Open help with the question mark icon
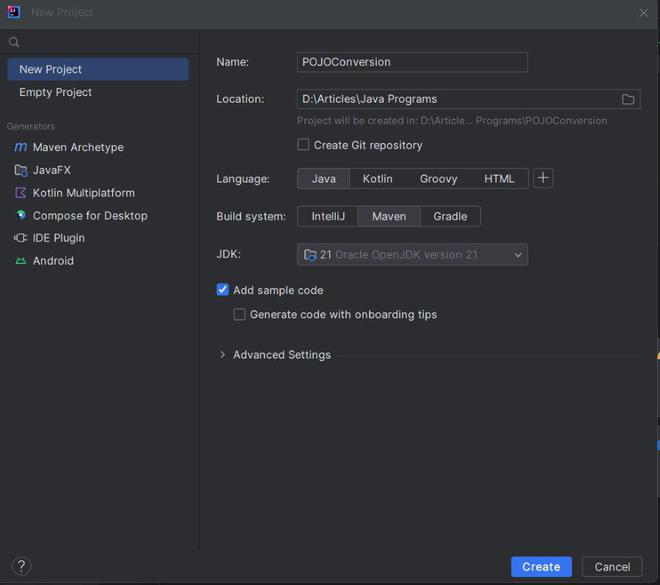Image resolution: width=660 pixels, height=585 pixels. coord(21,566)
